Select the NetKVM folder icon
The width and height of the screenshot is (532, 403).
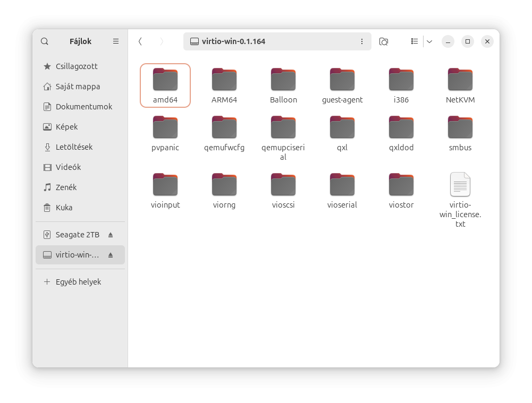tap(460, 80)
